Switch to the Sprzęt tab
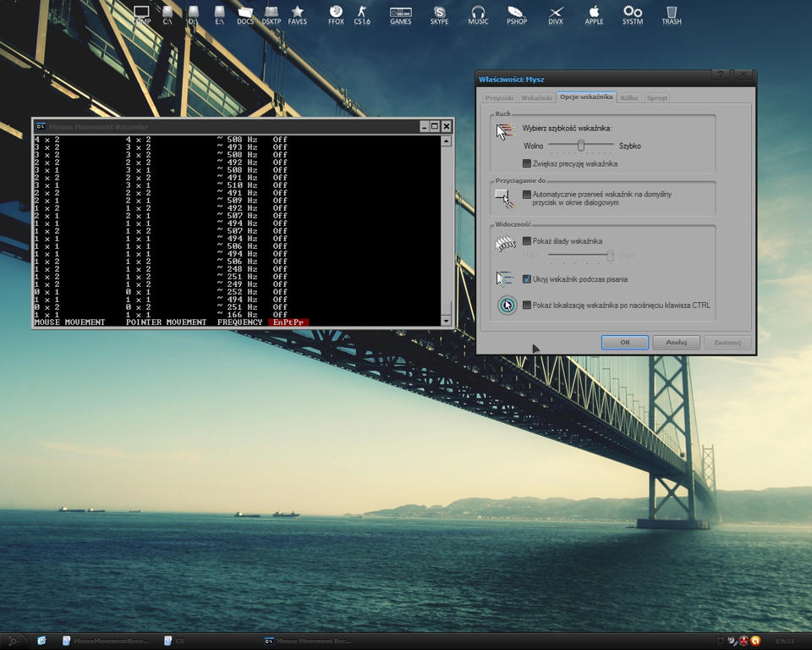The image size is (812, 650). pos(657,98)
